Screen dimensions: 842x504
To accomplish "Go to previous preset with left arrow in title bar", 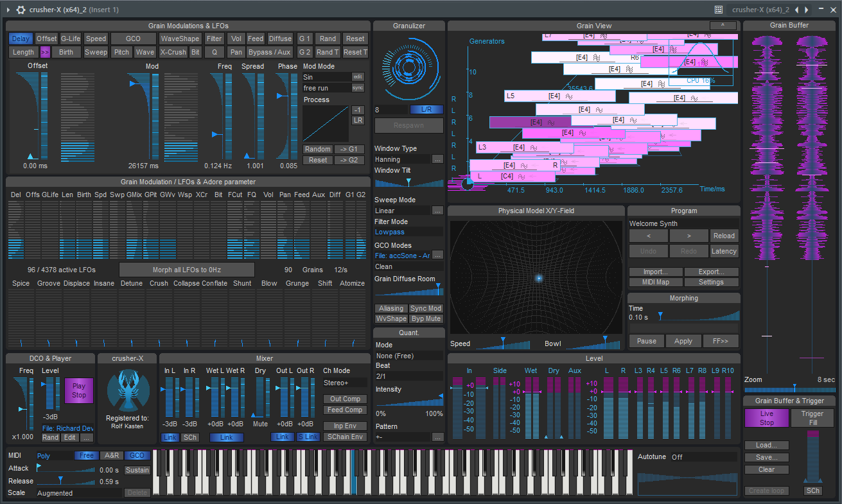I will [x=796, y=10].
